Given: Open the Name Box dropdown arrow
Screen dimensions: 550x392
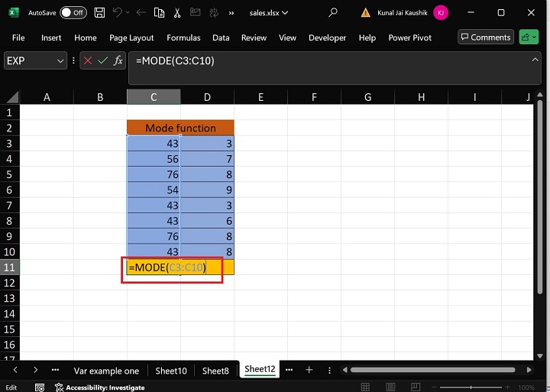Looking at the screenshot, I should pos(60,61).
